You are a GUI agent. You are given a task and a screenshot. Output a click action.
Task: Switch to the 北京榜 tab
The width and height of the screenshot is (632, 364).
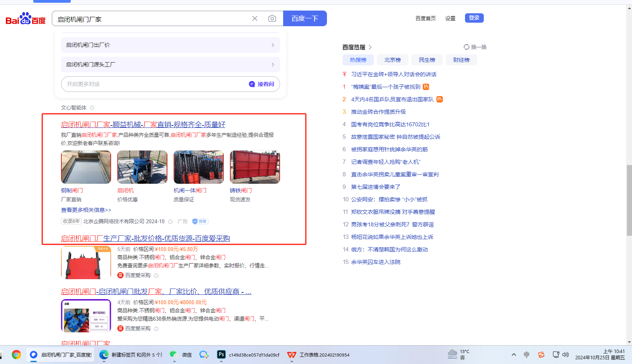click(393, 60)
